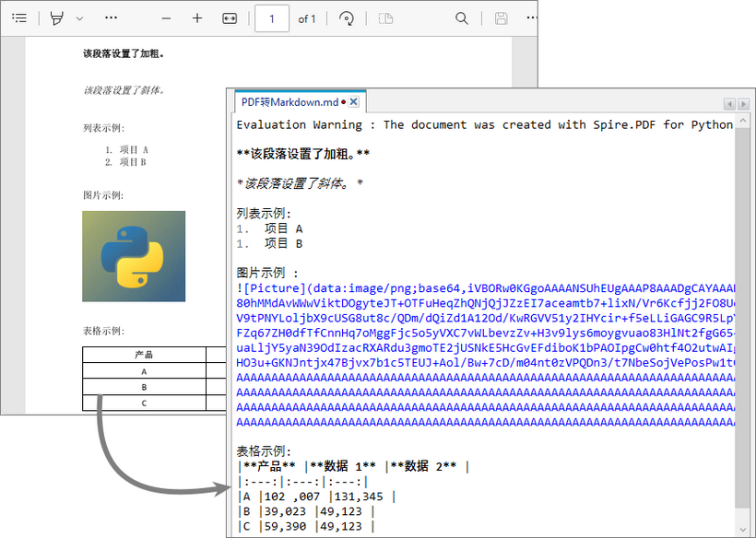Click list item 项目 A in PDF
The image size is (756, 538).
(x=127, y=150)
